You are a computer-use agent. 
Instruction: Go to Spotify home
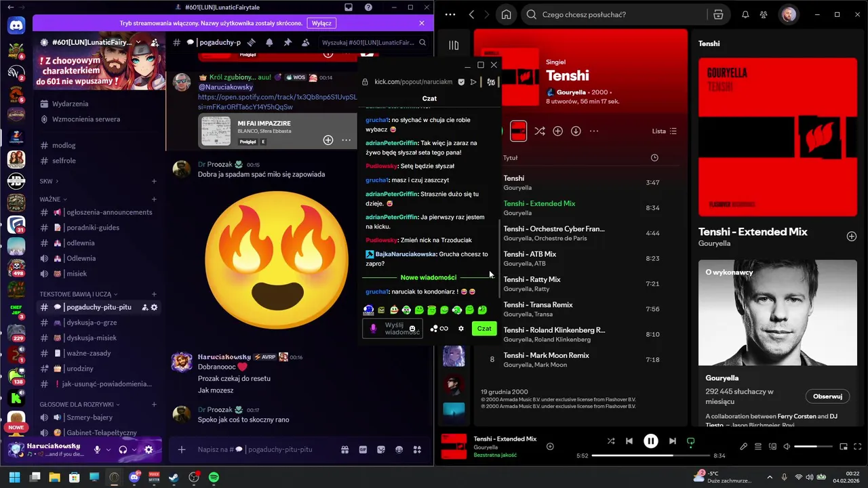506,14
